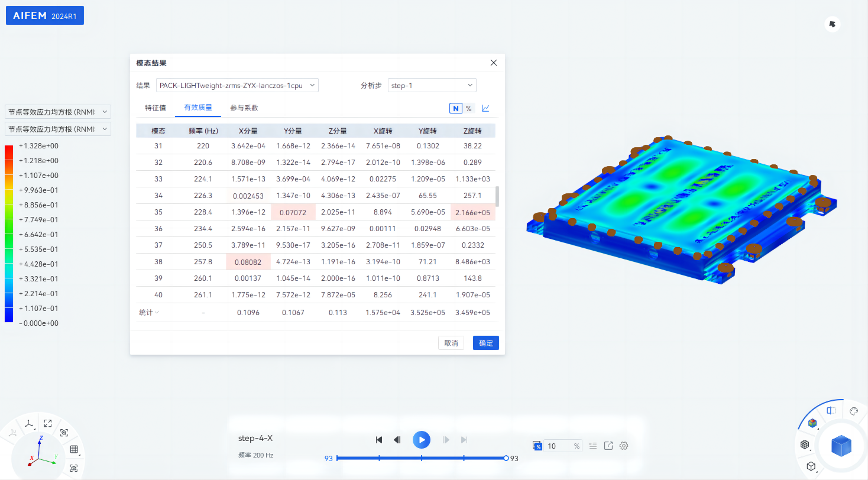Viewport: 868px width, 480px height.
Task: Take a viewport screenshot with camera icon
Action: [74, 468]
